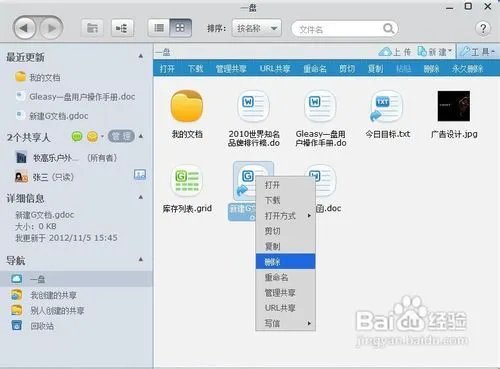
Task: Click 重命名 in the blue action bar
Action: tap(315, 69)
